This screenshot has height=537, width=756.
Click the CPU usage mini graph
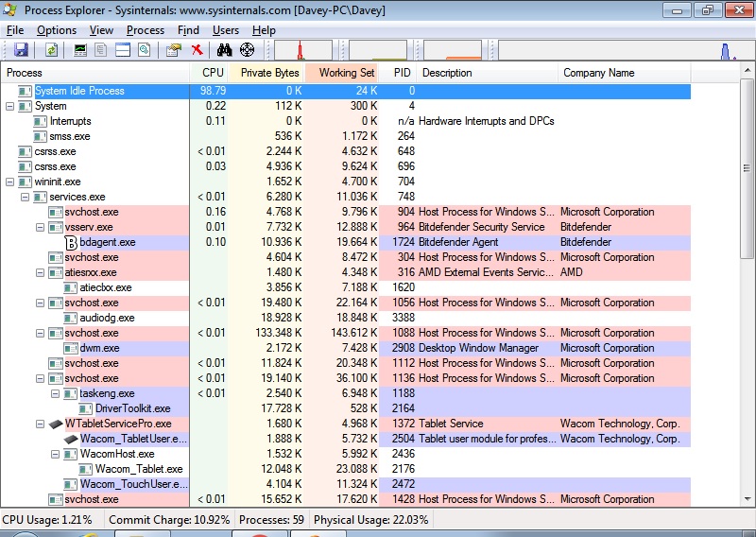click(302, 50)
